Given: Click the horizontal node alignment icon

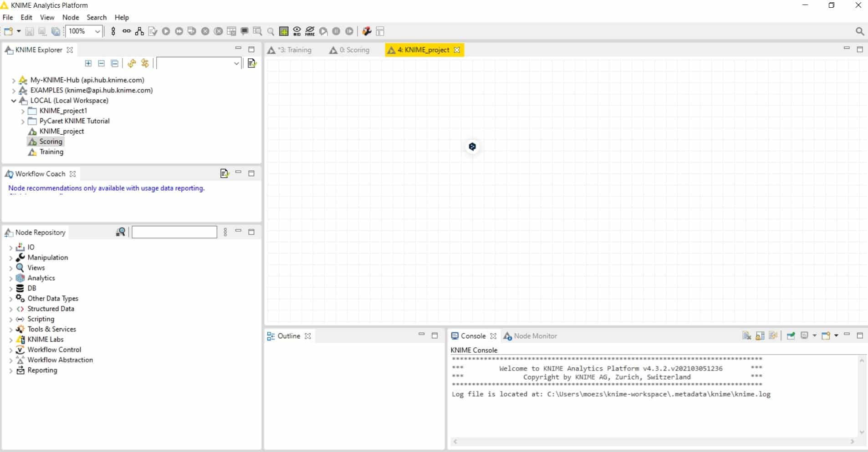Looking at the screenshot, I should click(x=127, y=31).
